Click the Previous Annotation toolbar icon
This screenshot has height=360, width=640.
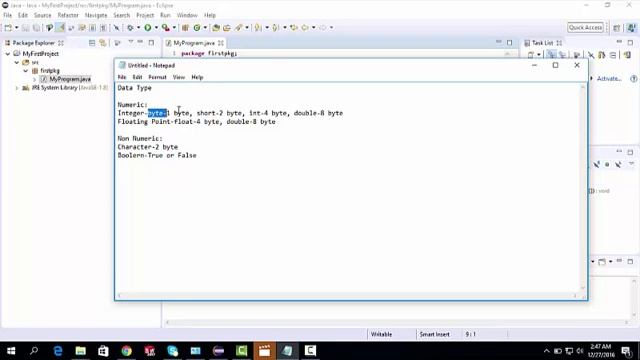tap(276, 28)
